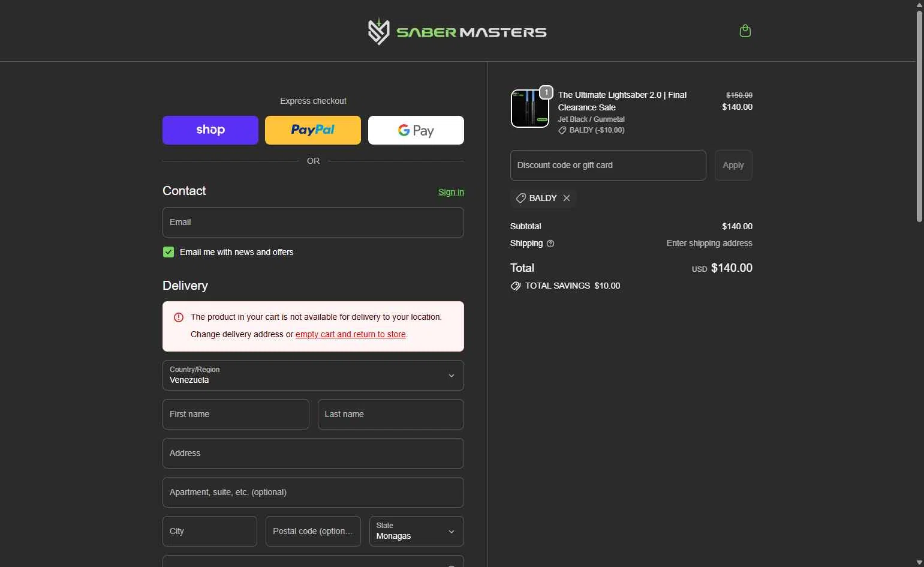Click the vertical page scrollbar
The width and height of the screenshot is (924, 567).
tap(919, 117)
